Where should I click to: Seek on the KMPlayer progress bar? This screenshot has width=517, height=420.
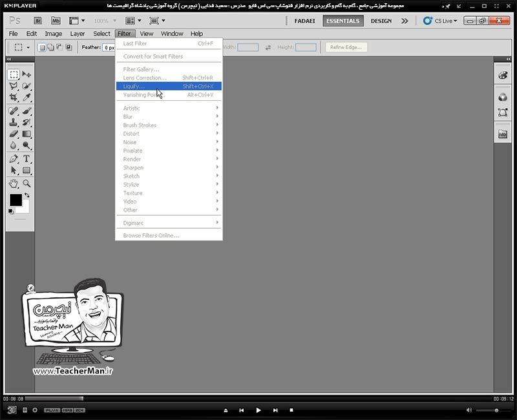point(258,399)
